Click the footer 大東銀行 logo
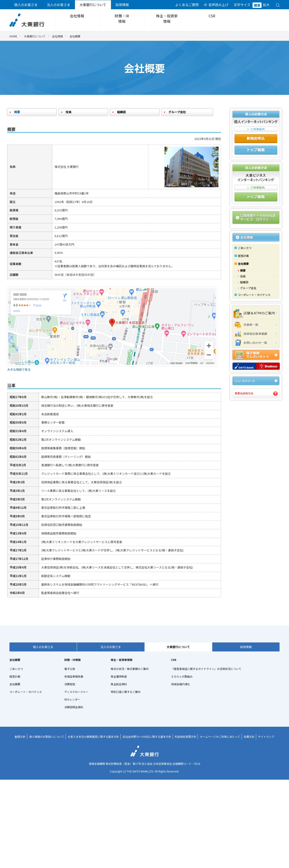 click(x=144, y=752)
